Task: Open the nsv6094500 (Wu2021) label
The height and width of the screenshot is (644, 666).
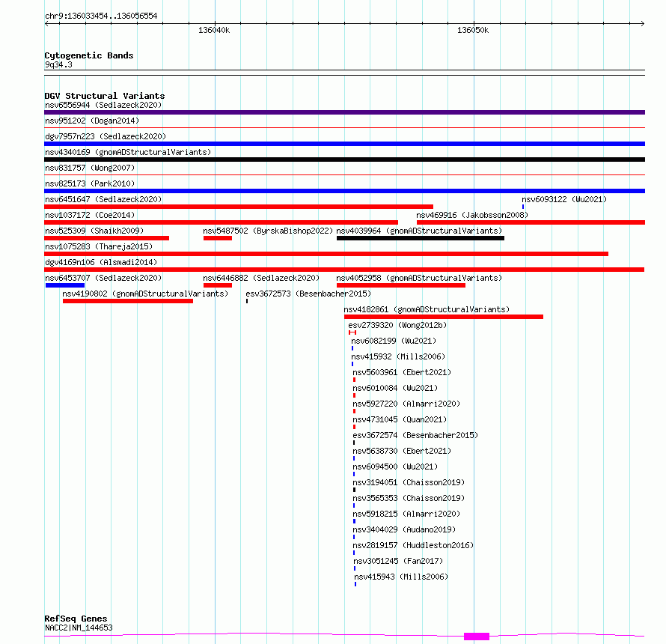Action: tap(395, 467)
